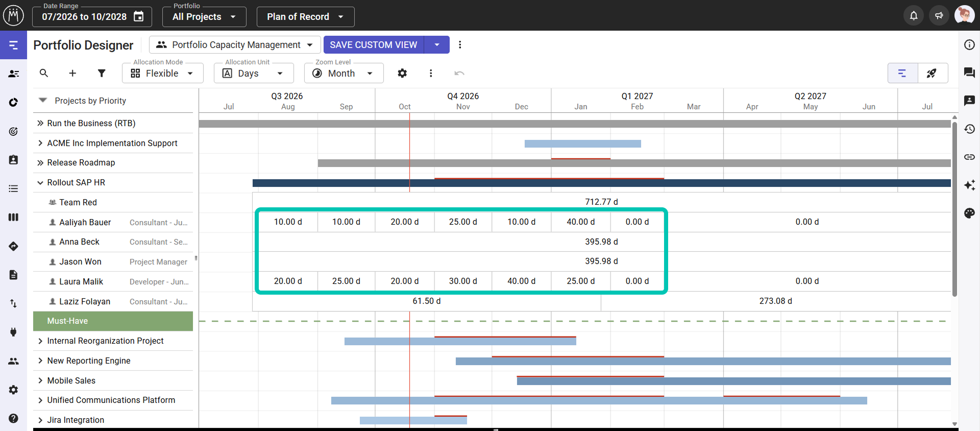The width and height of the screenshot is (980, 431).
Task: Toggle the left navigation menu button
Action: 14,45
